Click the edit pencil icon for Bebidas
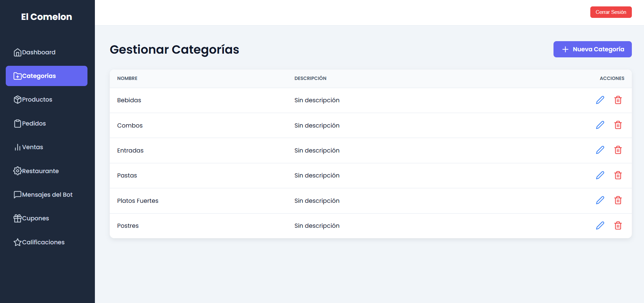Image resolution: width=644 pixels, height=303 pixels. 600,100
